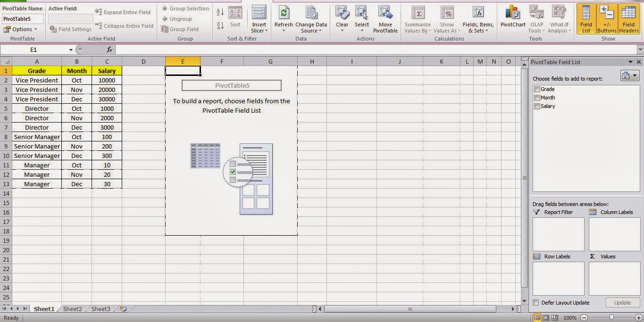Click Expand Entire Field
Image resolution: width=644 pixels, height=322 pixels.
point(123,12)
